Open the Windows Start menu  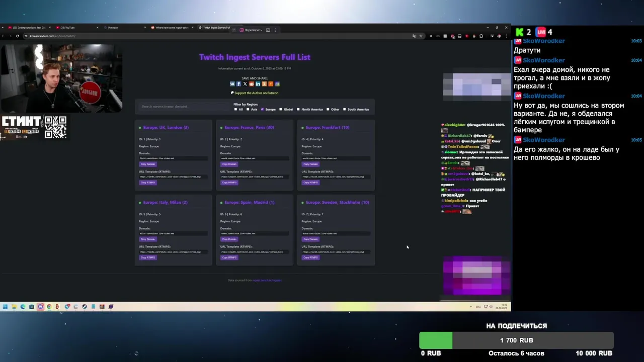coord(5,307)
